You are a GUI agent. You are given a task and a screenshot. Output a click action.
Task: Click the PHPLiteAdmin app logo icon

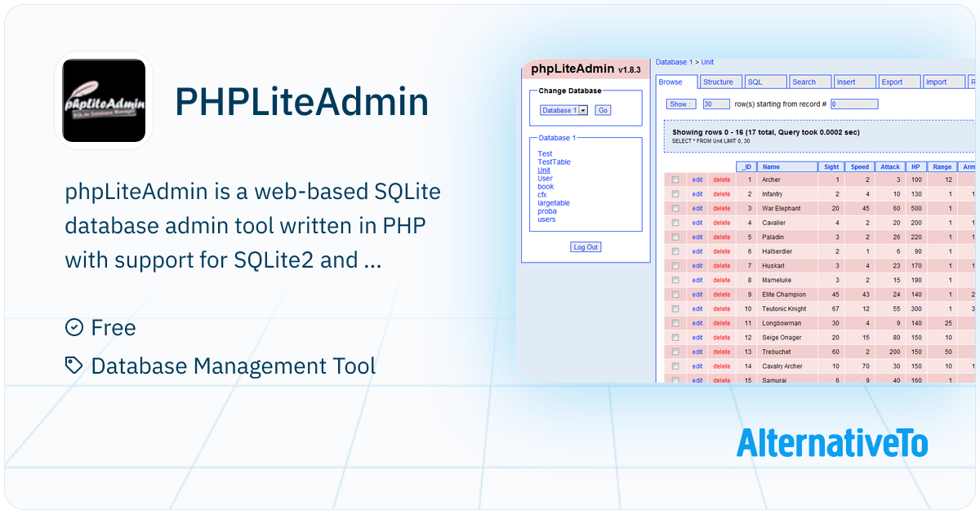point(104,101)
